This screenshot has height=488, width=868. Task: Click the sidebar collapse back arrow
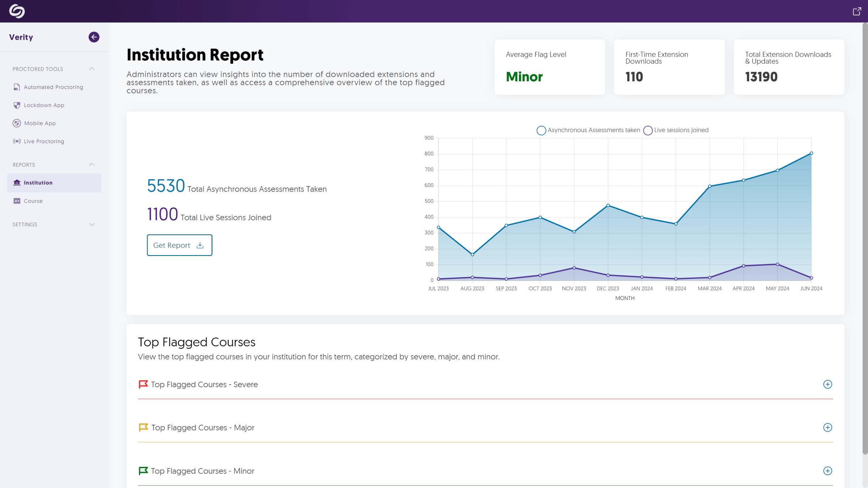point(94,37)
